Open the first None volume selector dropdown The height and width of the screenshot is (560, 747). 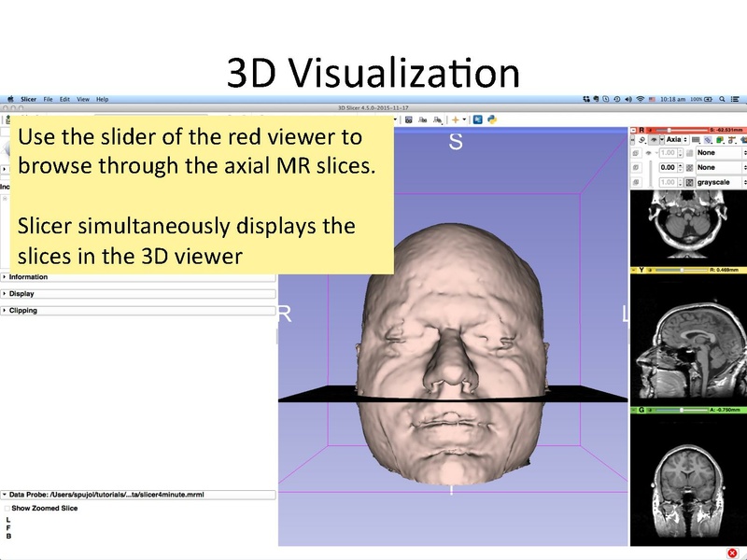click(719, 153)
